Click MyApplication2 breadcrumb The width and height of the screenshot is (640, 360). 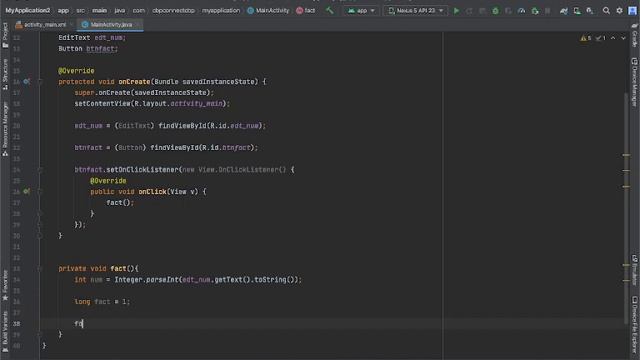(x=27, y=11)
